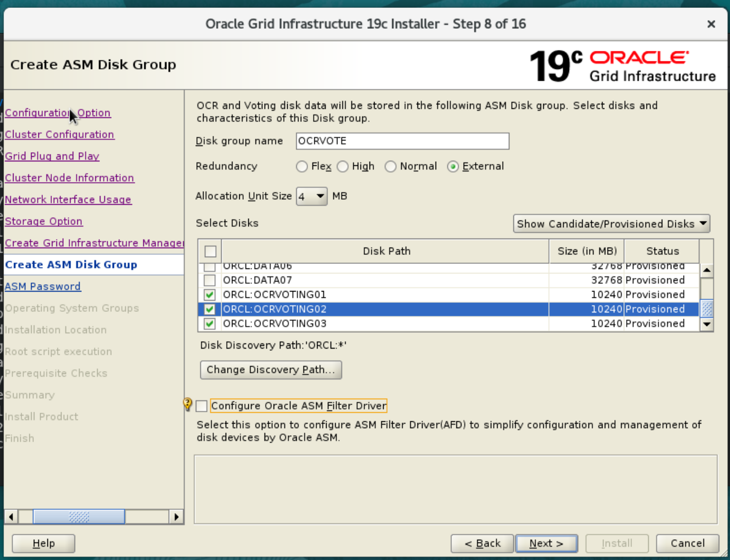Click the lightbulb hint icon beside Filter Driver
Image resolution: width=730 pixels, height=560 pixels.
188,404
